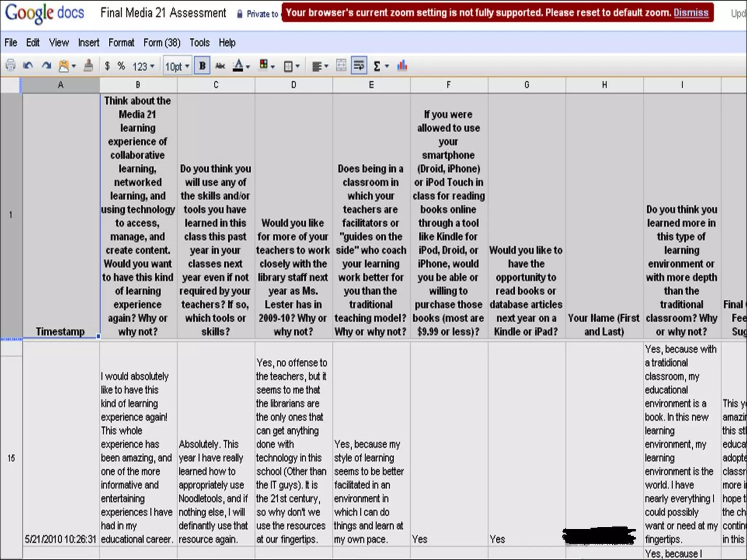Image resolution: width=747 pixels, height=560 pixels.
Task: Select column D header
Action: coord(294,85)
